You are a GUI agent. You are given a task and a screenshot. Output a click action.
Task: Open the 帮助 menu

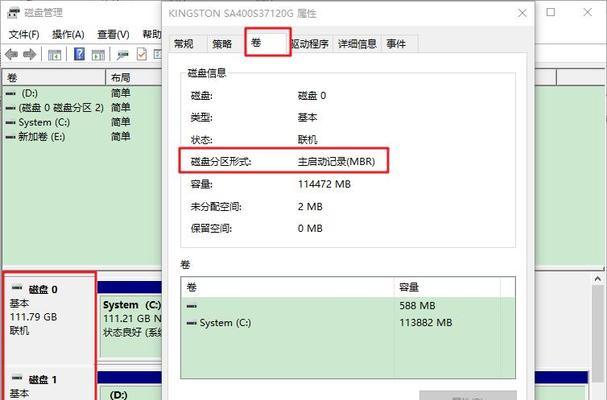[x=152, y=34]
